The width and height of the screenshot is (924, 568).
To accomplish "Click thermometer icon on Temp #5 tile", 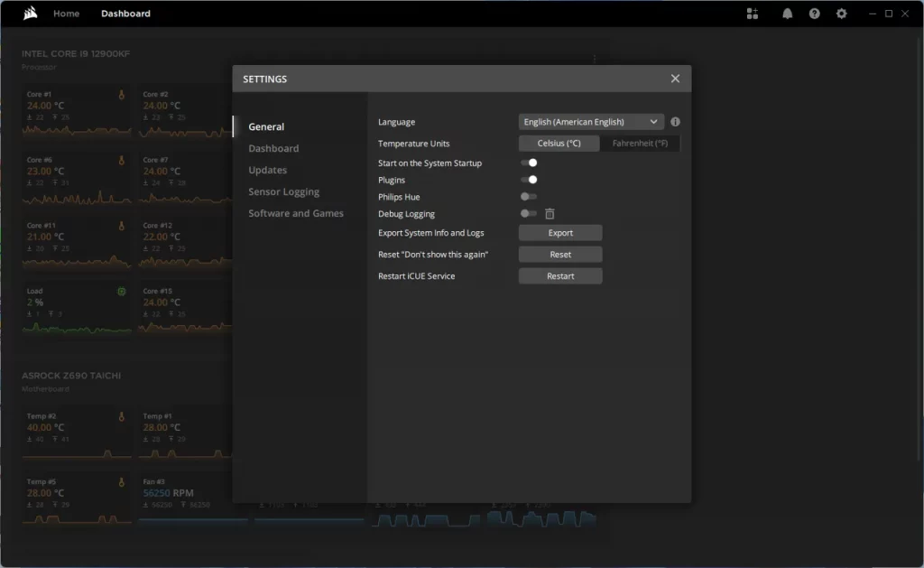I will pos(122,482).
